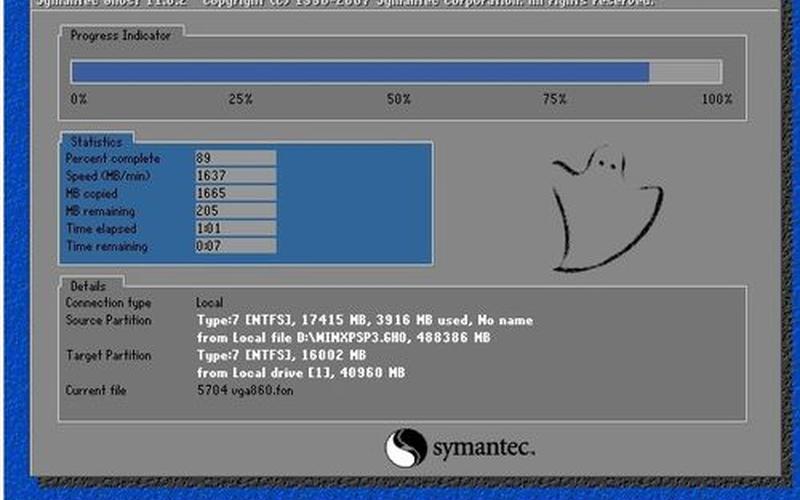Click the Time elapsed label
Screen dimensions: 800x500
tap(102, 229)
